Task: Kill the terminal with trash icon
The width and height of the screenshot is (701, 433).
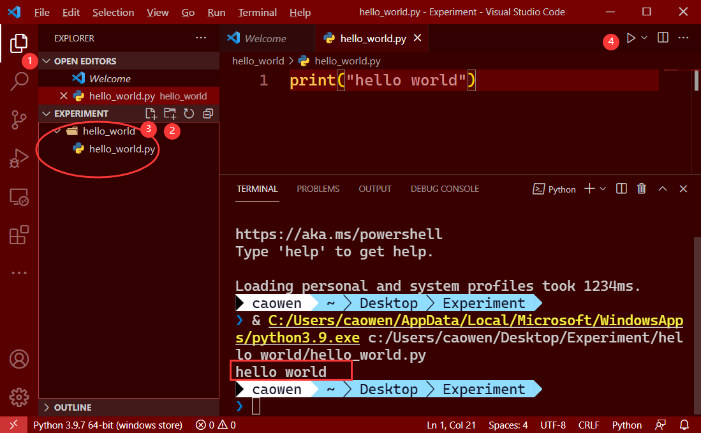Action: 642,189
